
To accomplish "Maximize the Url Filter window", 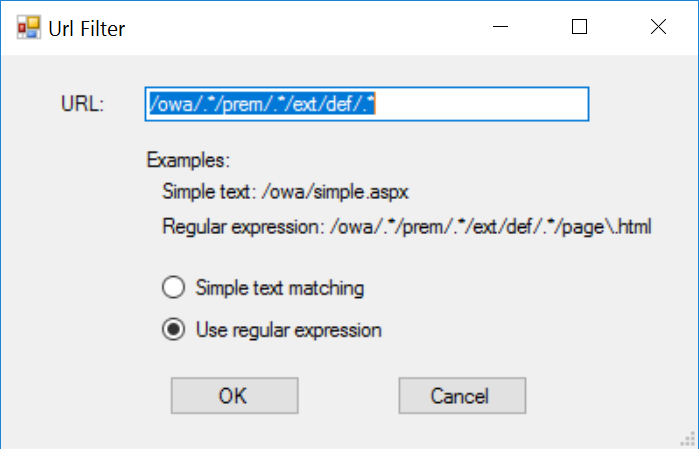I will (579, 28).
